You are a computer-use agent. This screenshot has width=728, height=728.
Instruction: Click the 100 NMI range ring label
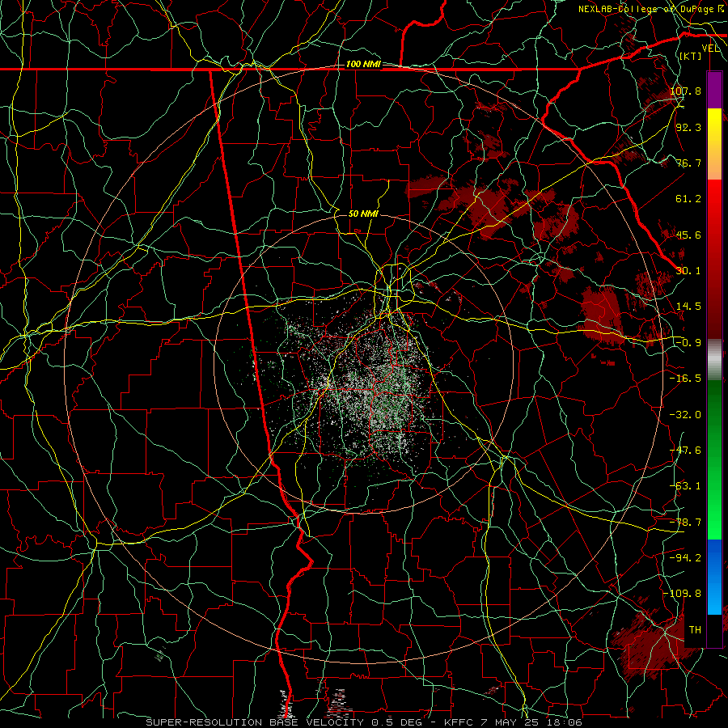coord(363,64)
